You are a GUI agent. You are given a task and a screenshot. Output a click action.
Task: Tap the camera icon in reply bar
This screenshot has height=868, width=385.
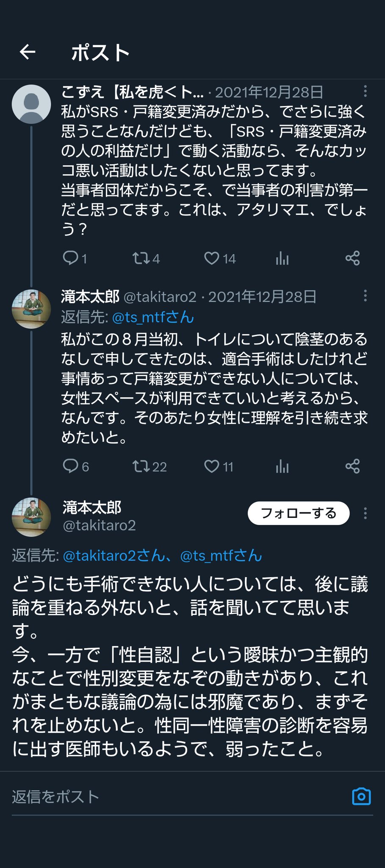[361, 796]
